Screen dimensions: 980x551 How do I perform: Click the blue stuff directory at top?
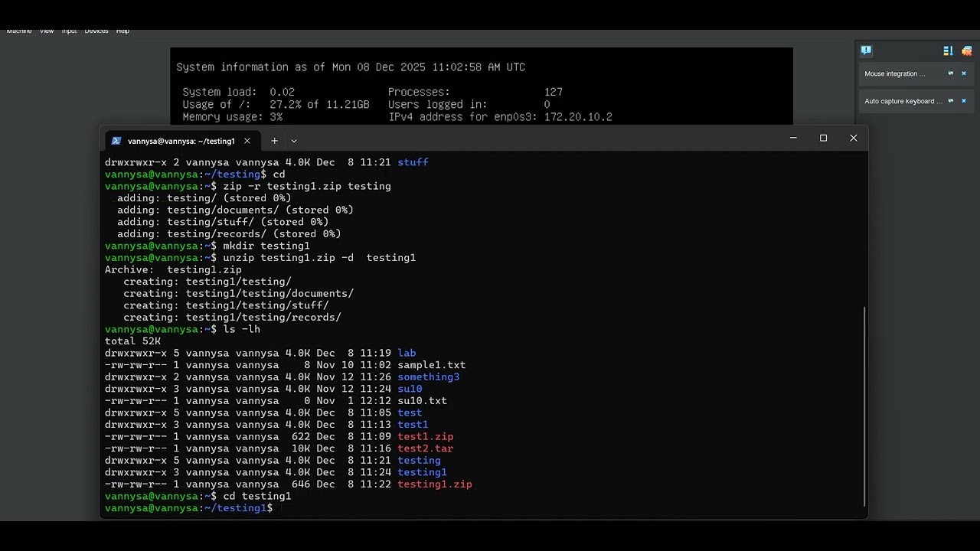pos(413,162)
